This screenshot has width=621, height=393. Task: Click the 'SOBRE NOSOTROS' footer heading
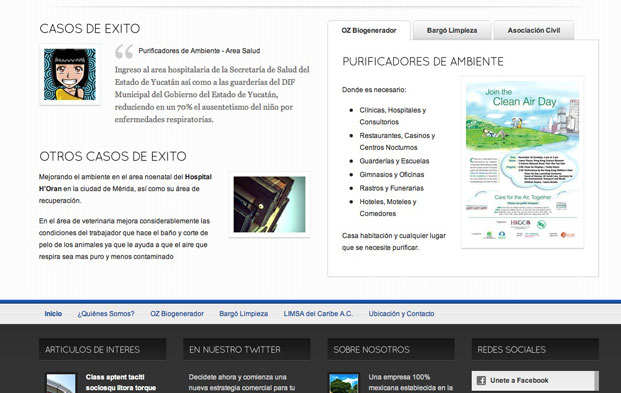[371, 350]
